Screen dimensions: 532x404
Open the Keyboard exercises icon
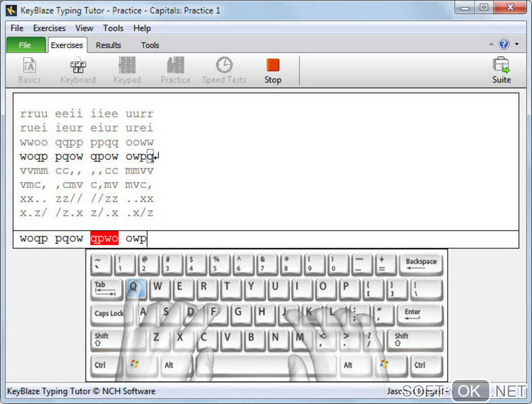78,70
